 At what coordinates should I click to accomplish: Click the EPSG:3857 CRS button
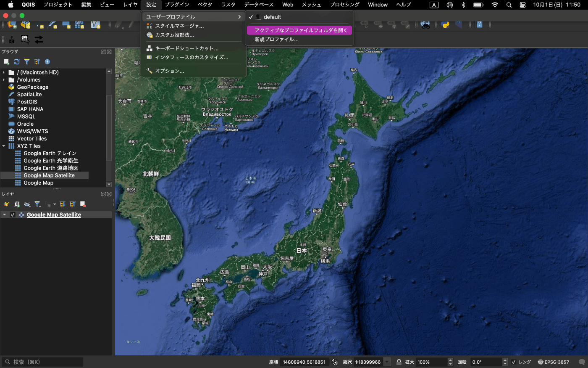(553, 362)
